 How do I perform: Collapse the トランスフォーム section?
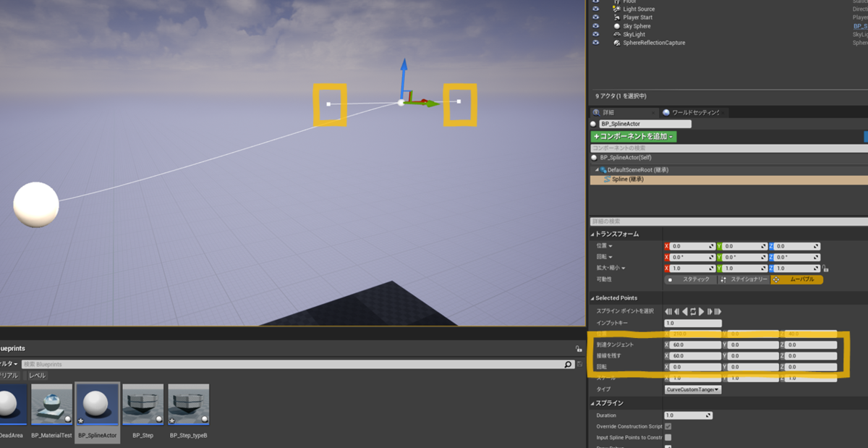click(x=592, y=234)
